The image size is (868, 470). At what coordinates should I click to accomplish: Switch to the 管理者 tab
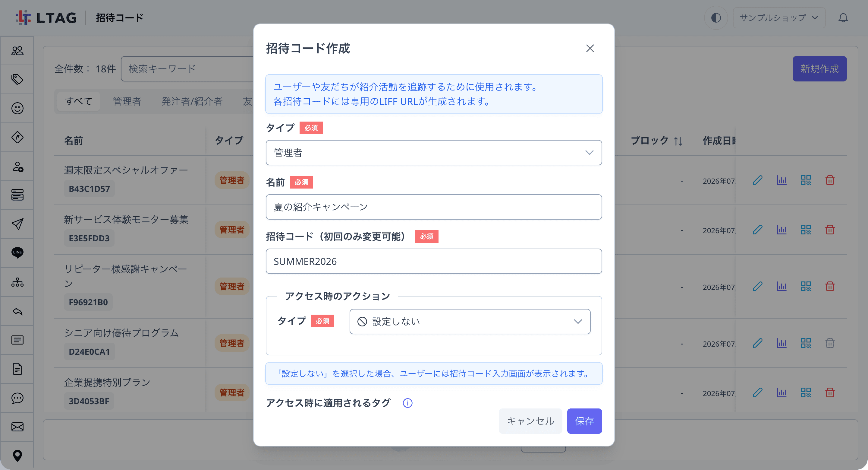click(x=127, y=101)
